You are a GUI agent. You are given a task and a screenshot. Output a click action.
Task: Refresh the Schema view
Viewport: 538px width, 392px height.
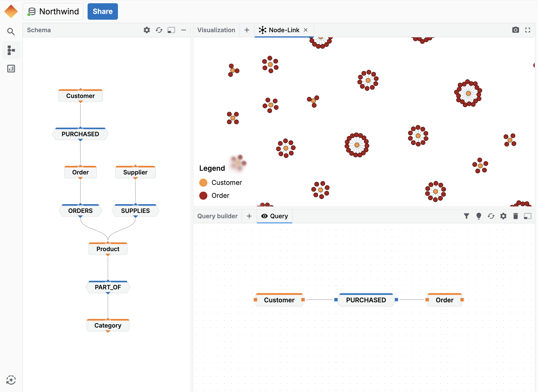click(x=159, y=30)
